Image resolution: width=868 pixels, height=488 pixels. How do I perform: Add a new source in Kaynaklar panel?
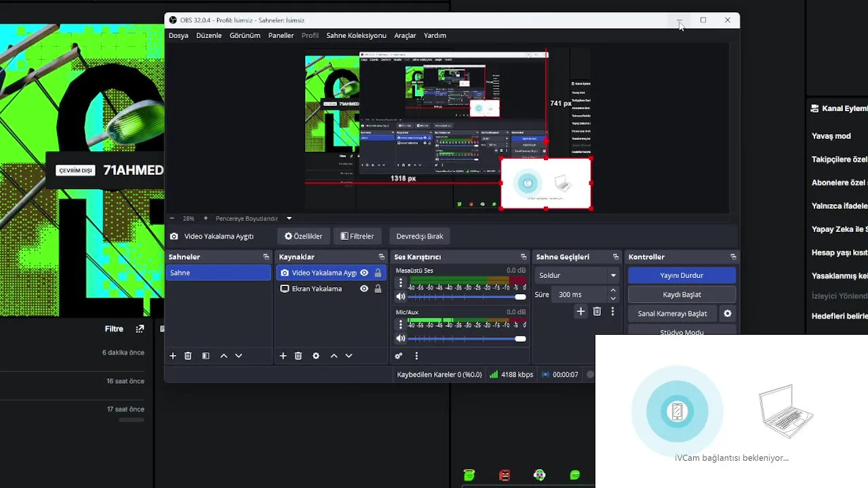(283, 356)
